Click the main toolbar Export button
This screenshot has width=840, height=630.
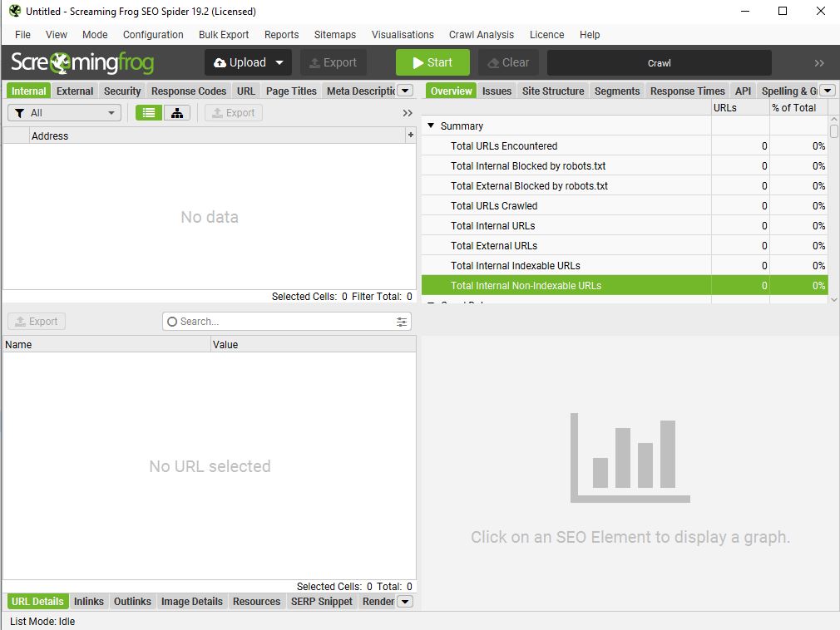[334, 62]
